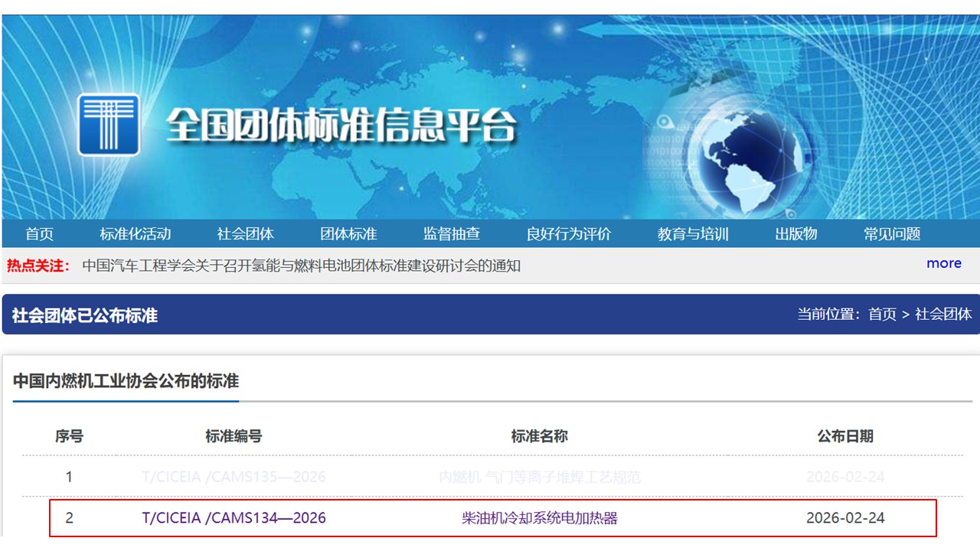Click the 当前位置 label
The width and height of the screenshot is (980, 551).
(830, 314)
